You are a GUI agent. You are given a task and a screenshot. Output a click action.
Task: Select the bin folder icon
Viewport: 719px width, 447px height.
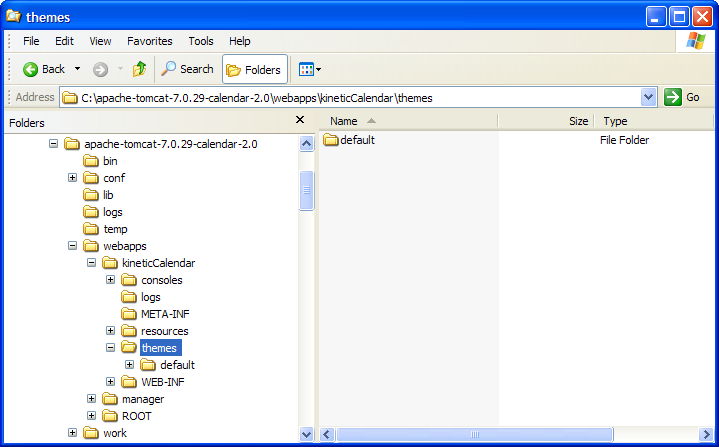(91, 161)
